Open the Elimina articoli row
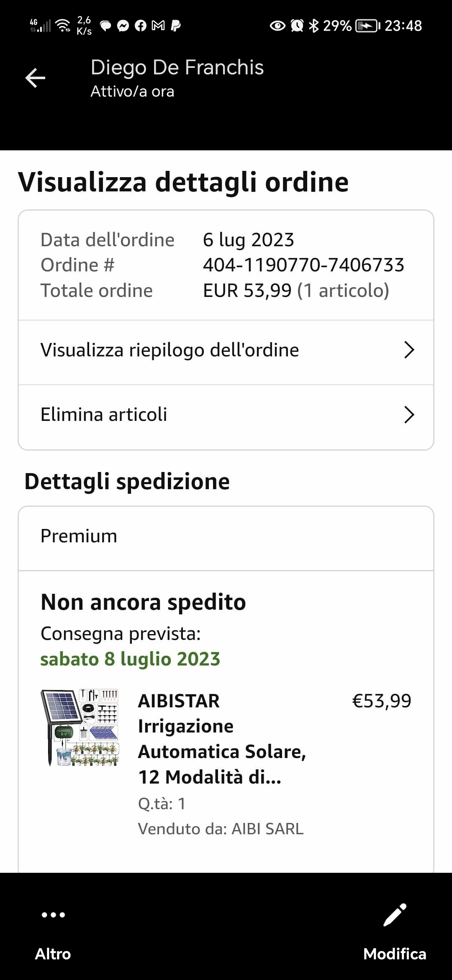The width and height of the screenshot is (452, 980). (104, 415)
